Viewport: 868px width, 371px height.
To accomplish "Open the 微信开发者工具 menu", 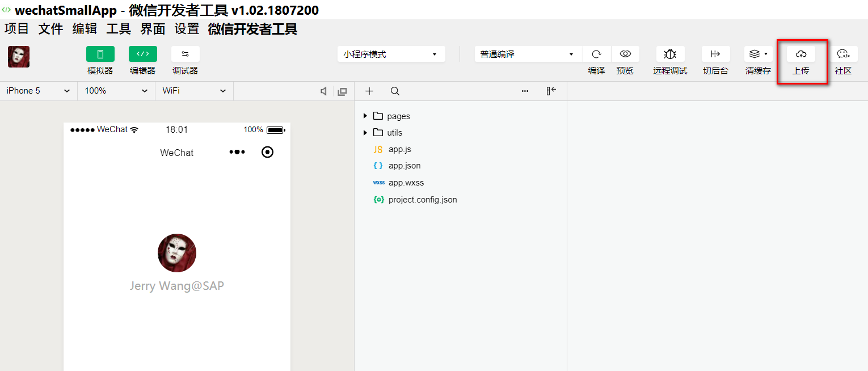I will 253,29.
